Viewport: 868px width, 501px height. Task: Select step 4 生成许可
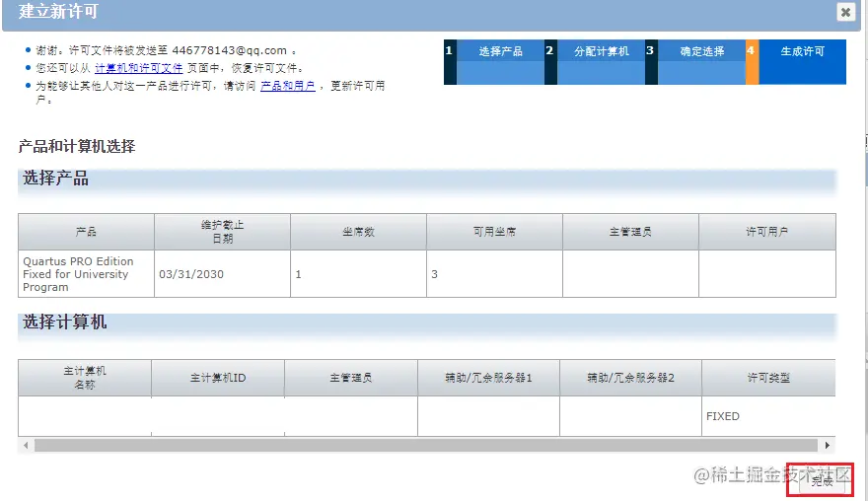pyautogui.click(x=796, y=61)
